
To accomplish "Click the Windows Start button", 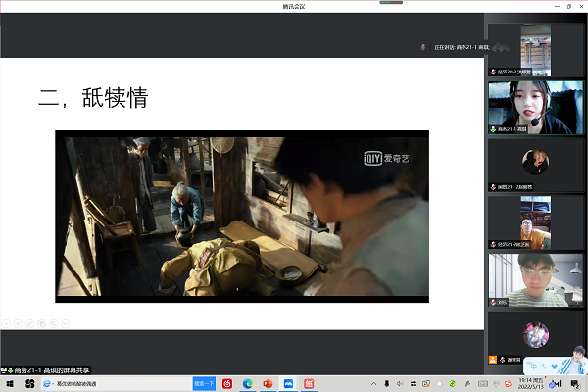I will pos(6,384).
